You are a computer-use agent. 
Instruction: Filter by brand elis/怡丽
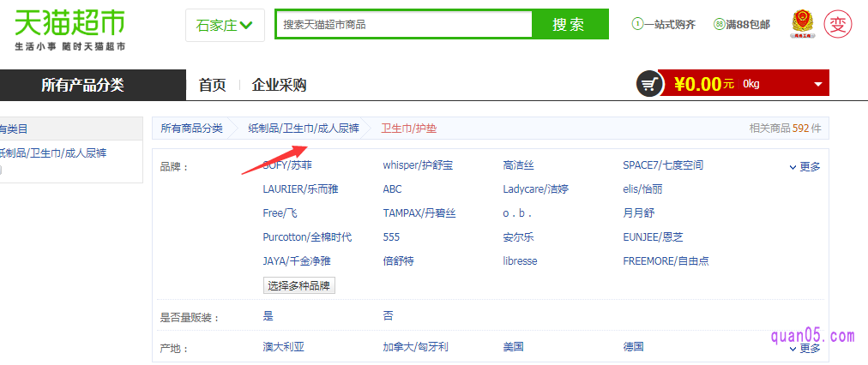[642, 189]
